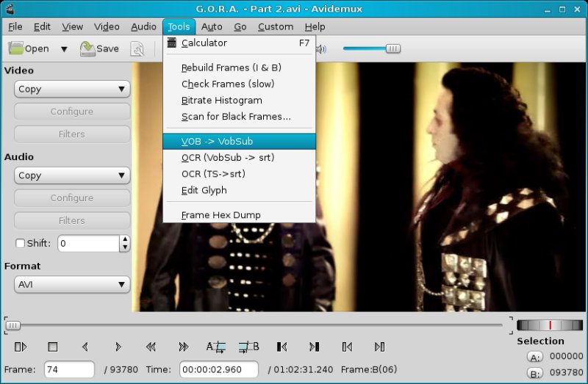The height and width of the screenshot is (384, 588).
Task: Go to first frame
Action: pos(347,347)
